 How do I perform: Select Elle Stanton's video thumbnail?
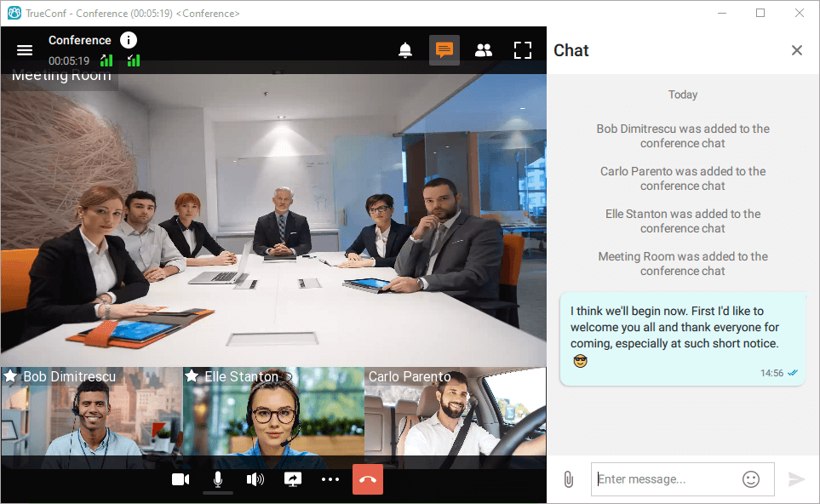pos(272,417)
